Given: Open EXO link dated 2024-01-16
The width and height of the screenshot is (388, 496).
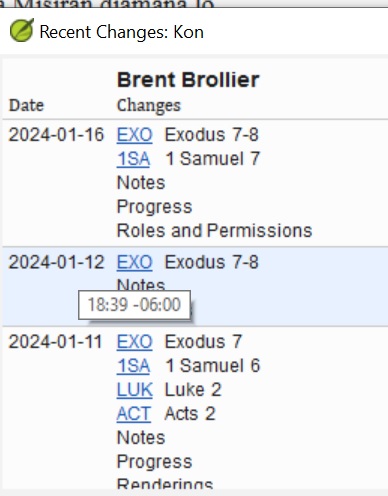Looking at the screenshot, I should (x=134, y=135).
